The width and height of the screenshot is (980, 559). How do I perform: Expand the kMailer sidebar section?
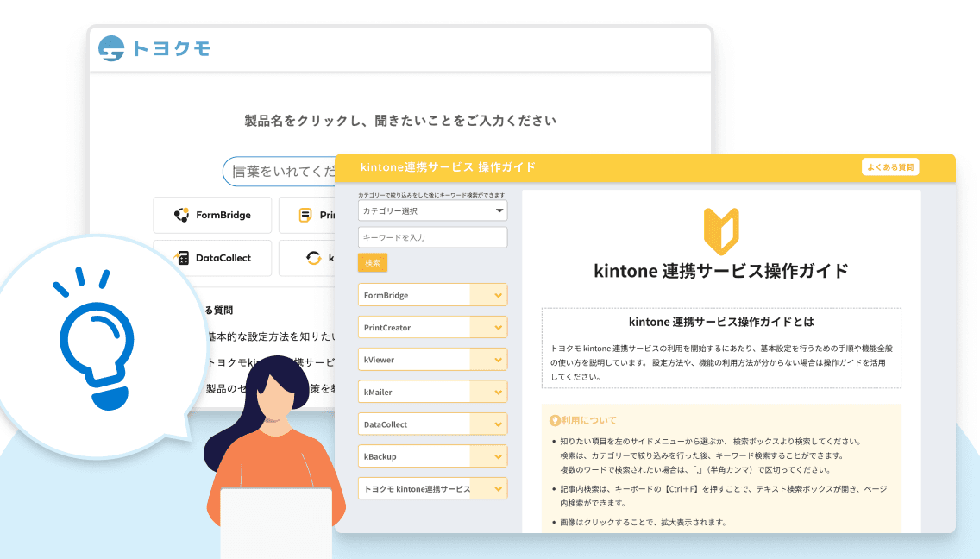click(x=497, y=393)
